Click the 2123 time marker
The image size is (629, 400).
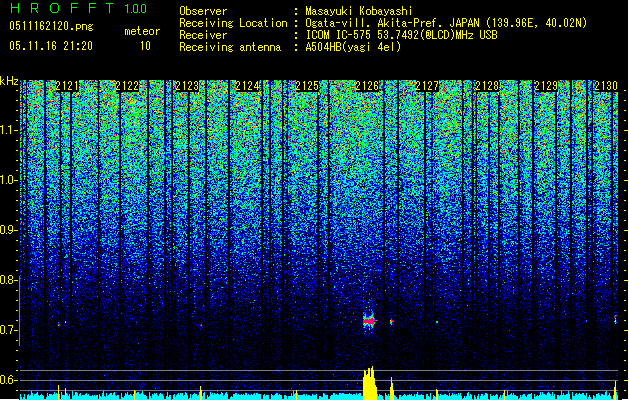tap(187, 86)
